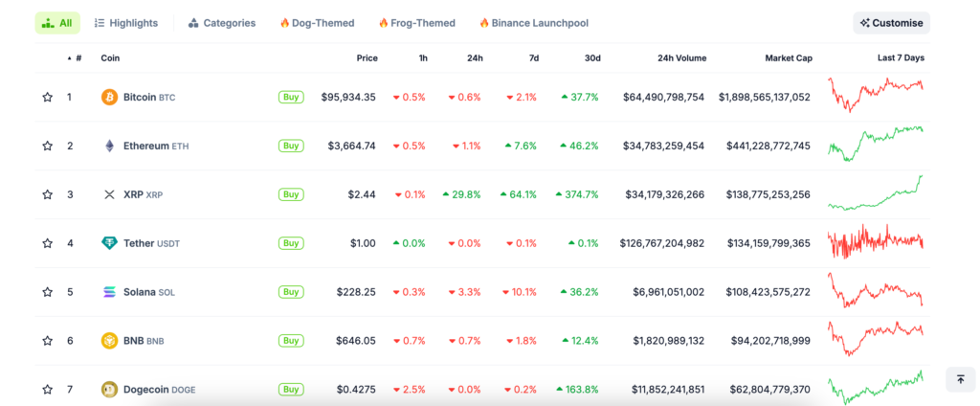Switch to the Highlights tab
This screenshot has height=406, width=980.
[x=126, y=23]
